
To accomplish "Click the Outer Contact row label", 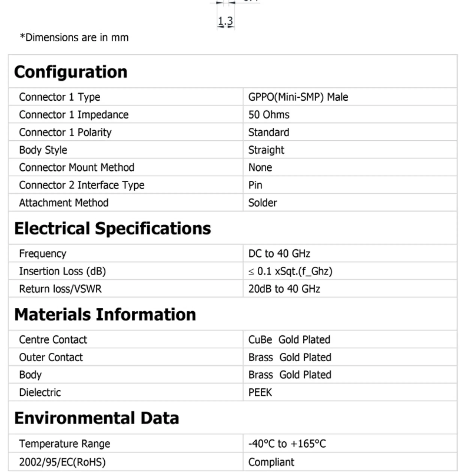I will click(x=51, y=357).
